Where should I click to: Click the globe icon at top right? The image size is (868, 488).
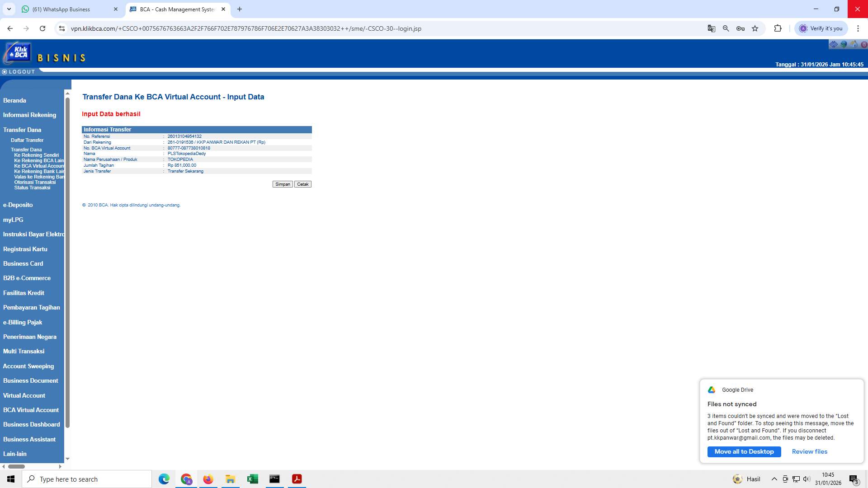[844, 44]
